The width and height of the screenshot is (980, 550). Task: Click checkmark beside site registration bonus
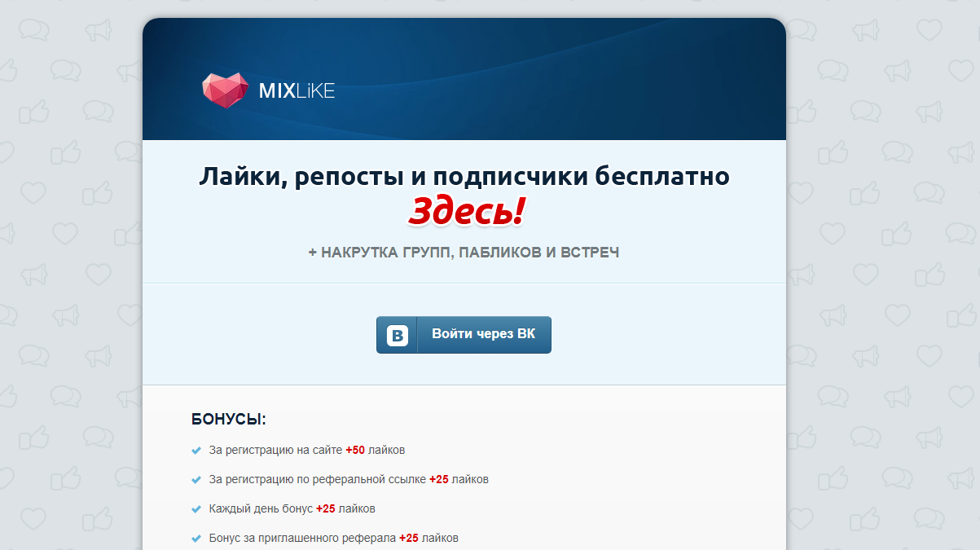tap(196, 451)
